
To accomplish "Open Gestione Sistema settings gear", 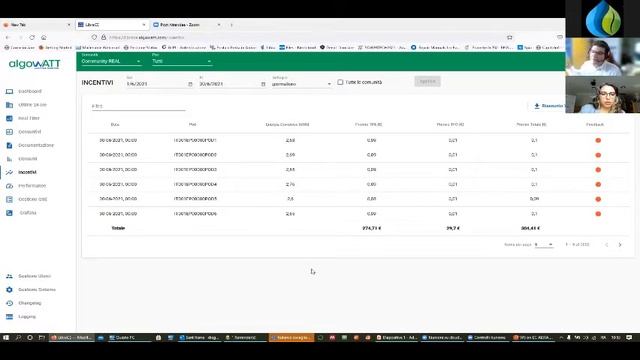I will point(9,290).
